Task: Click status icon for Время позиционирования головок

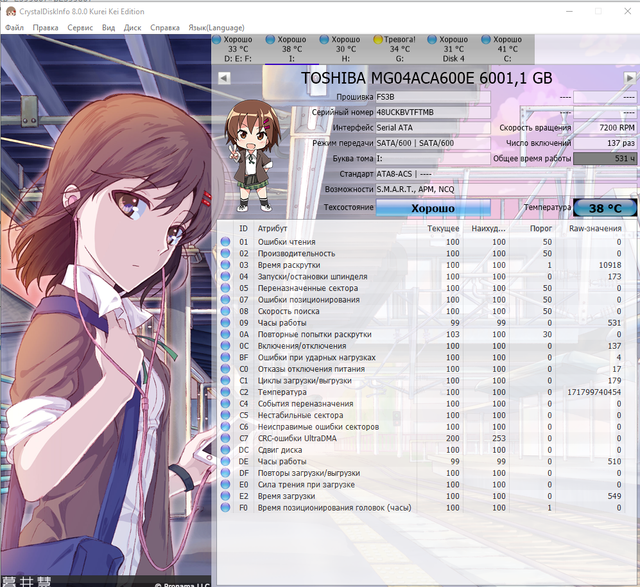Action: (x=225, y=507)
